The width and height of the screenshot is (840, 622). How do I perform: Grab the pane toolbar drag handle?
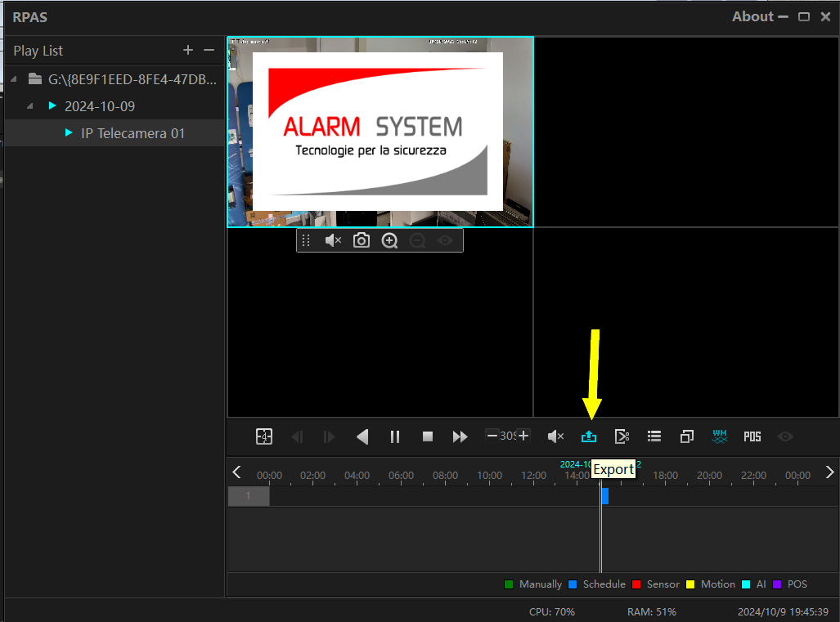(306, 241)
